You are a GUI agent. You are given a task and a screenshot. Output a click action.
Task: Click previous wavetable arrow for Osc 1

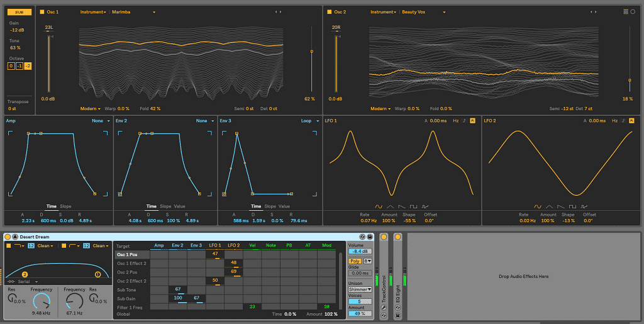[276, 12]
